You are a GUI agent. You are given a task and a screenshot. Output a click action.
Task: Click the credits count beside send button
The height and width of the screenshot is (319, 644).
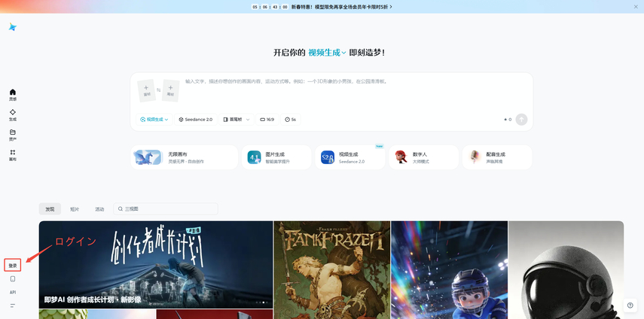(508, 120)
